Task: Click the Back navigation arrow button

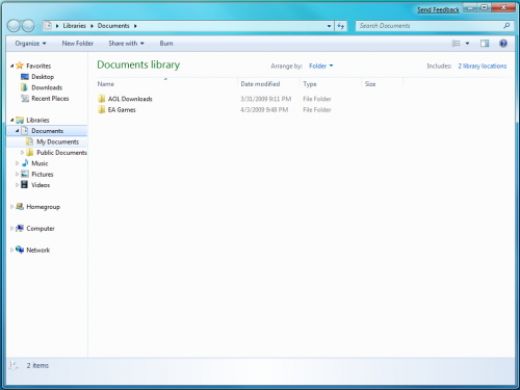Action: 14,26
